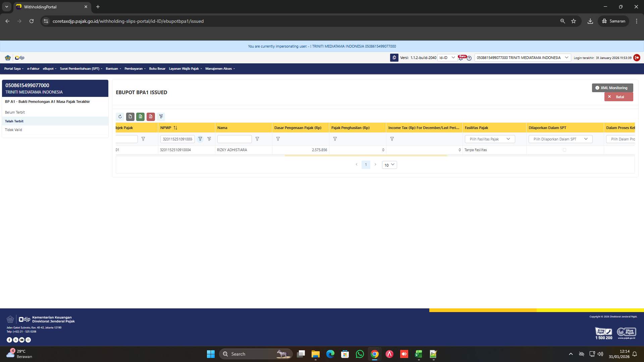Viewport: 644px width, 362px height.
Task: Sort the table by NPWP column
Action: 175,128
